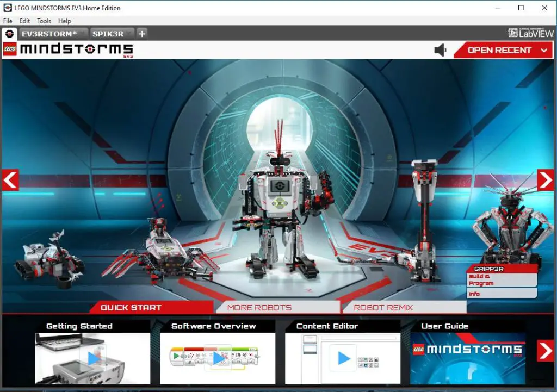Open the Help menu
This screenshot has height=392, width=557.
(x=64, y=21)
